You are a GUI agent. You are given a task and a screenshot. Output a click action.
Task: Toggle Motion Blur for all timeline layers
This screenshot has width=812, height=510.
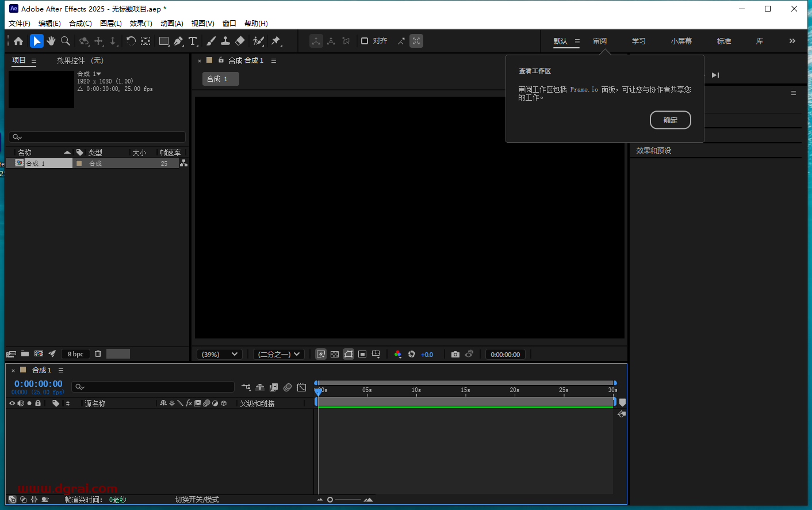[288, 387]
